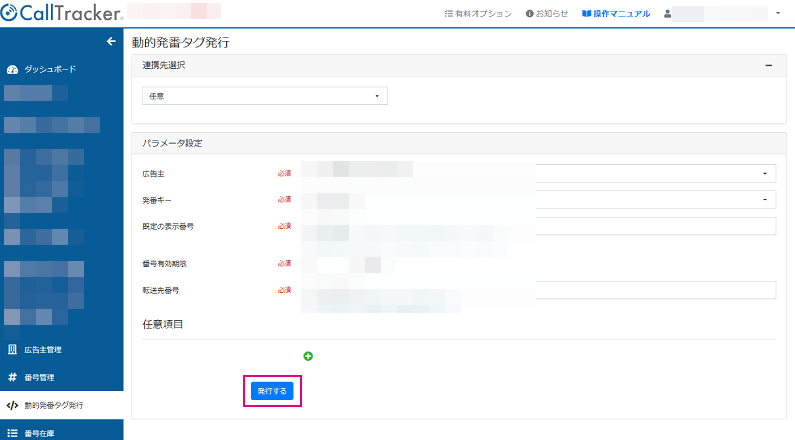The height and width of the screenshot is (440, 795).
Task: Click the 発行する button
Action: [x=272, y=391]
